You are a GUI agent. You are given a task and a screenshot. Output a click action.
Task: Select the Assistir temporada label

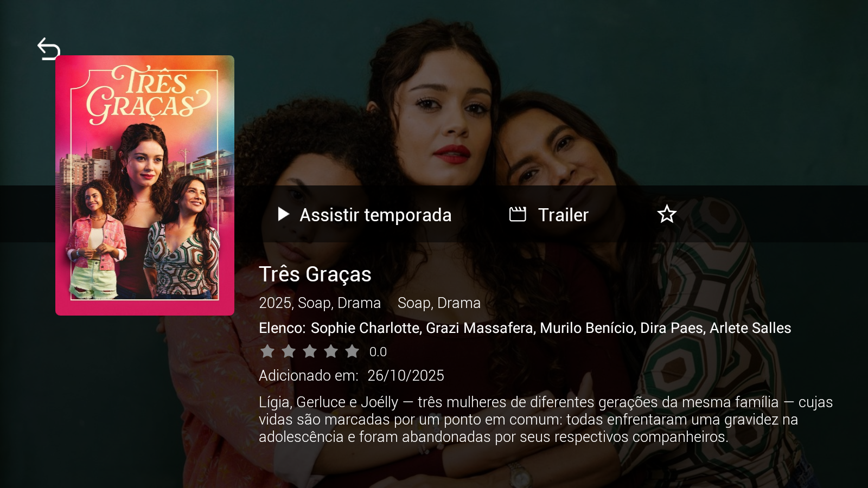point(375,215)
